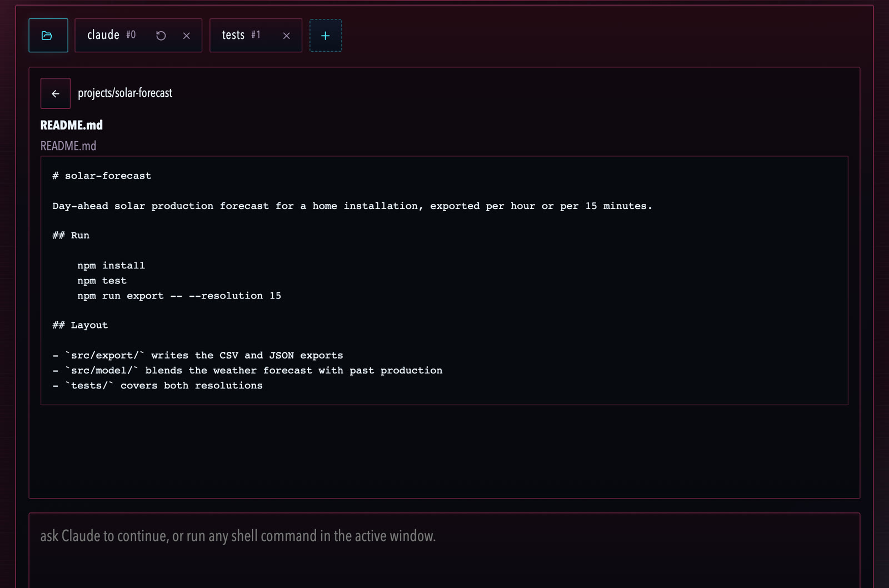
Task: Close the tests #1 tab
Action: coord(287,36)
